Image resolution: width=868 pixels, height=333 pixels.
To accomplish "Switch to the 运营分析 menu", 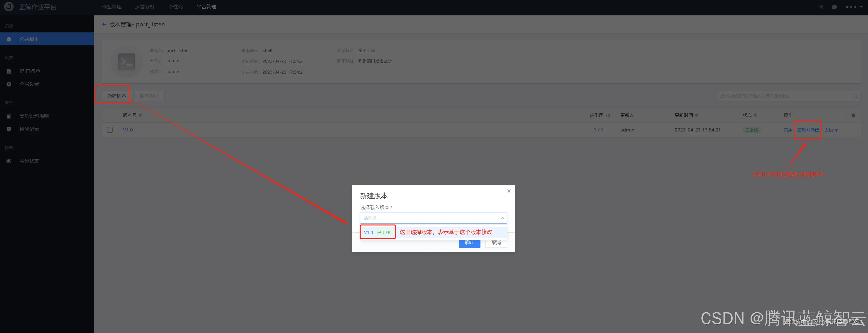I will coord(145,7).
